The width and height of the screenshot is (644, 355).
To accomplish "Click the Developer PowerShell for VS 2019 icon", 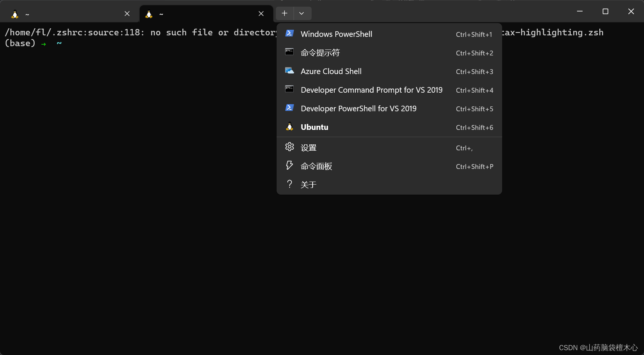I will (289, 108).
